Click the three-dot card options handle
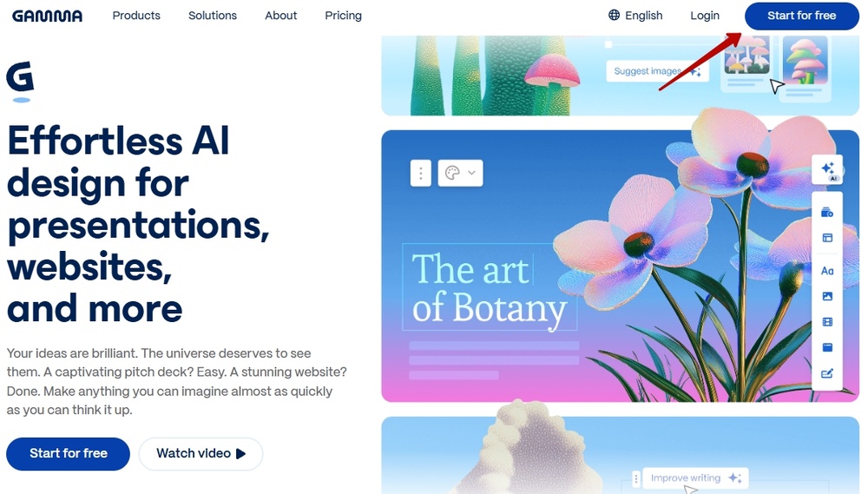 coord(421,174)
